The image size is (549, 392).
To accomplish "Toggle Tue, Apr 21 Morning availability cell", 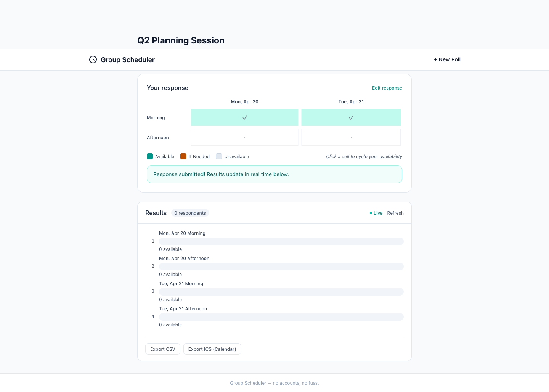I will pos(351,117).
